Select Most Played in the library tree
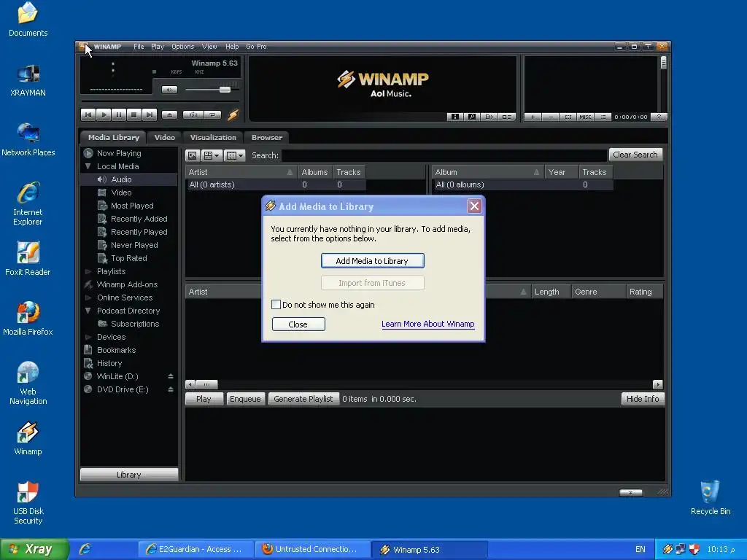Viewport: 747px width, 560px height. pos(132,206)
